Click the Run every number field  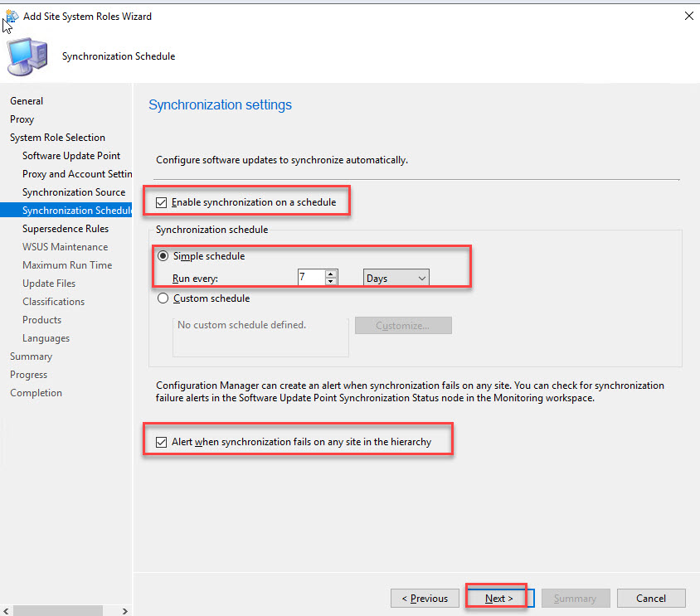click(x=310, y=279)
